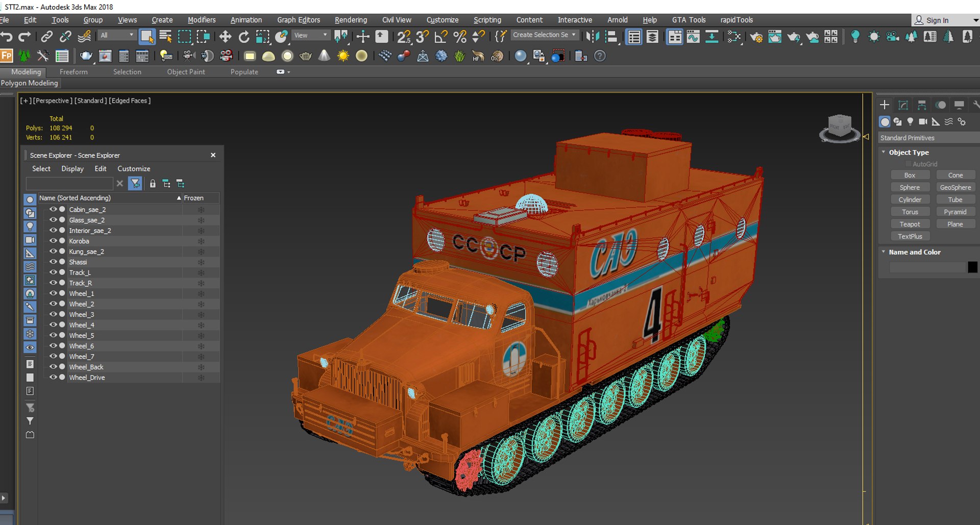This screenshot has width=980, height=525.
Task: Click the TextPlus button
Action: pos(910,236)
